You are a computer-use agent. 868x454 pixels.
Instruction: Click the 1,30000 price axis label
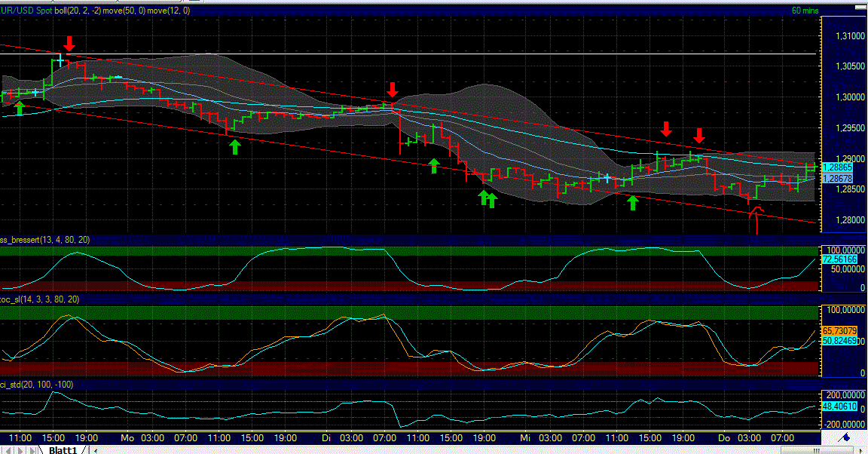click(x=850, y=97)
